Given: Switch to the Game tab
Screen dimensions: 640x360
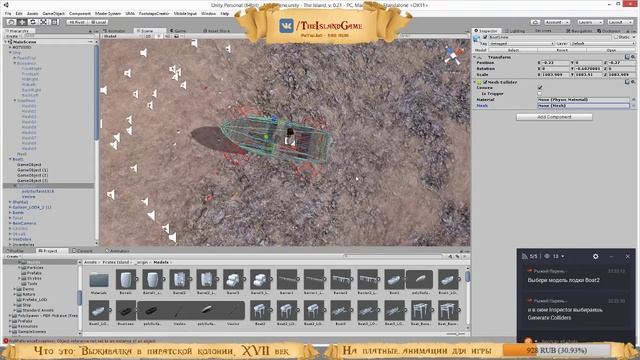Looking at the screenshot, I should point(178,31).
